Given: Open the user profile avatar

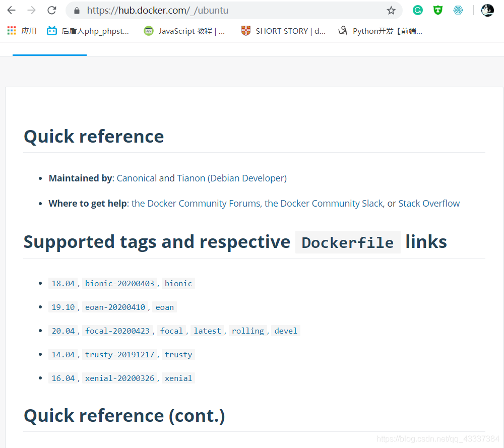Looking at the screenshot, I should click(487, 10).
